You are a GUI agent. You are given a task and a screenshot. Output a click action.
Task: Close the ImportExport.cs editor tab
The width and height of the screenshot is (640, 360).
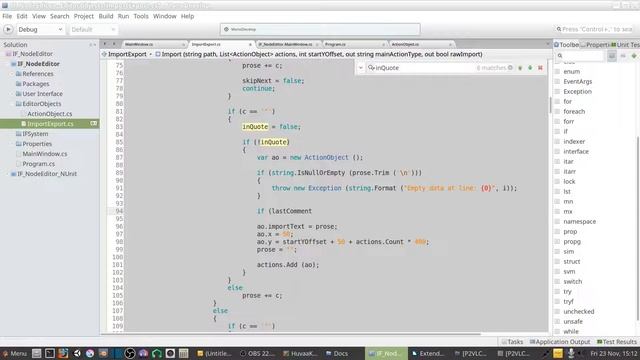[250, 44]
